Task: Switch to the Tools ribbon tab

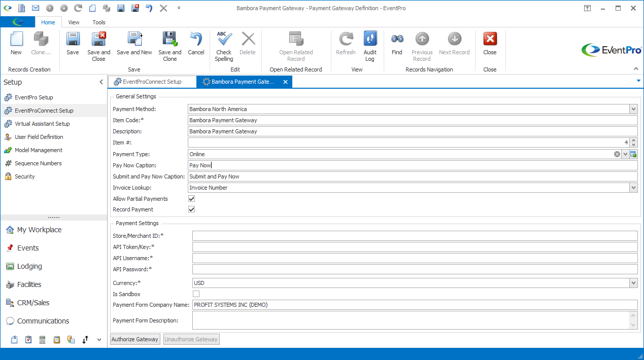Action: (99, 22)
